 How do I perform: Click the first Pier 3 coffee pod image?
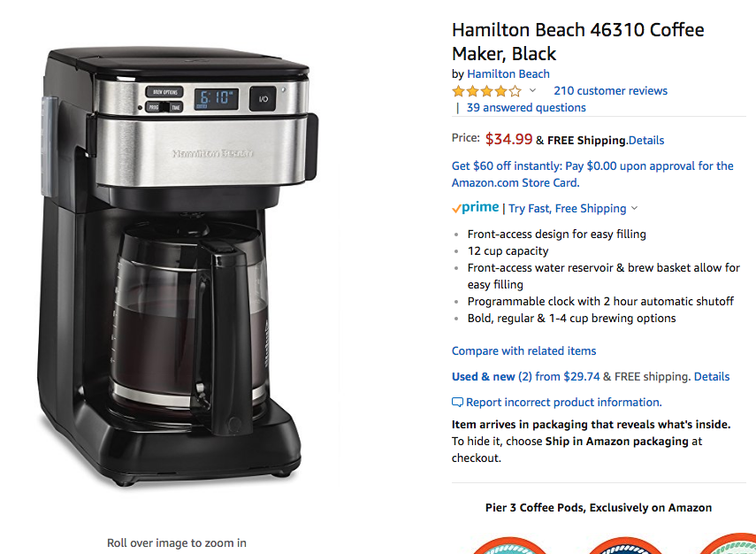[x=509, y=545]
